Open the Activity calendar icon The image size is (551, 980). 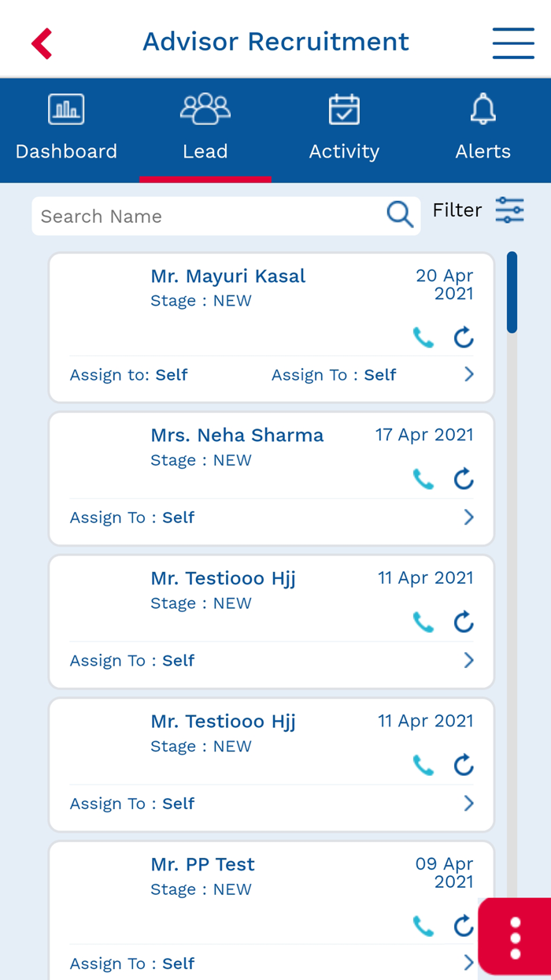(x=344, y=109)
